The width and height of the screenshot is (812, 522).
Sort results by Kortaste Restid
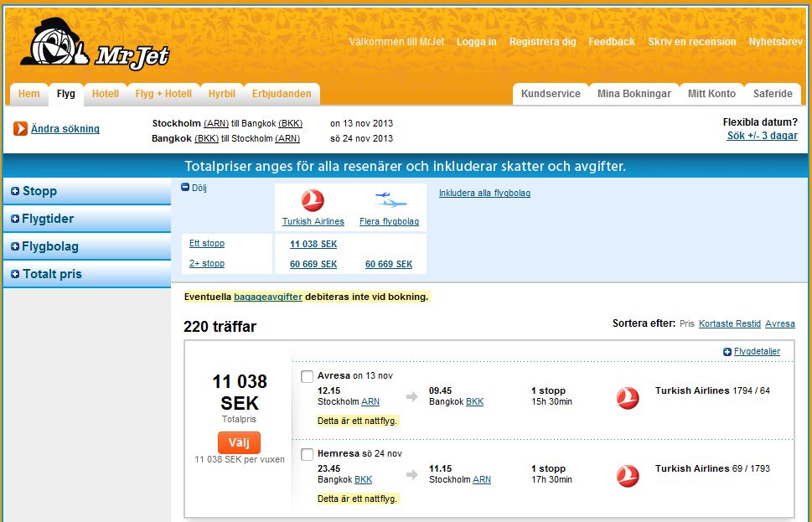(730, 323)
